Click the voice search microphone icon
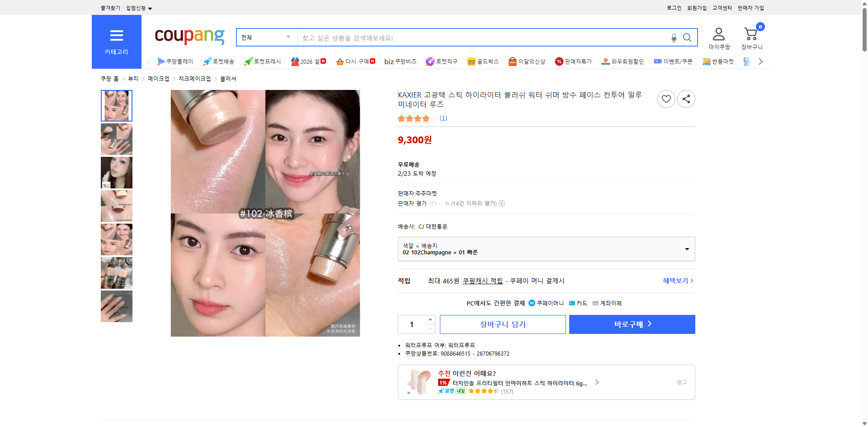 [674, 38]
